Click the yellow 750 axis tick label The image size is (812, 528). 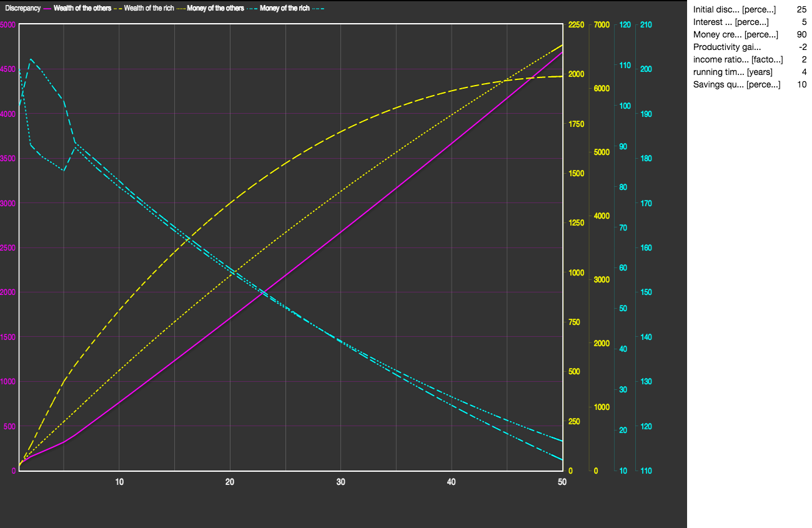[575, 322]
